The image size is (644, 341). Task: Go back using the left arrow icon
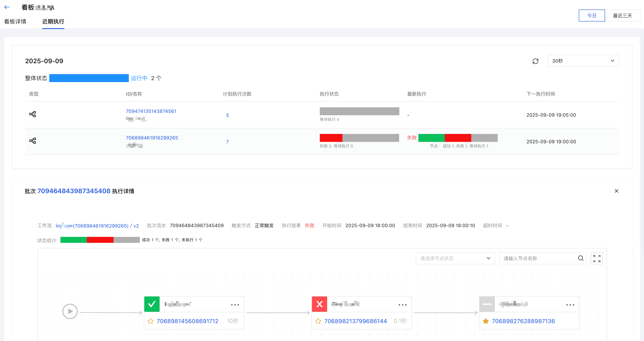pos(7,7)
